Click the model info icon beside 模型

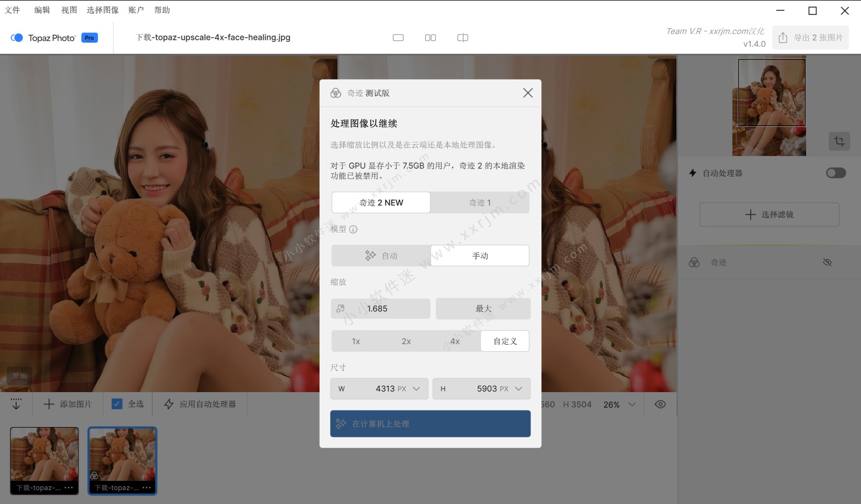click(354, 229)
